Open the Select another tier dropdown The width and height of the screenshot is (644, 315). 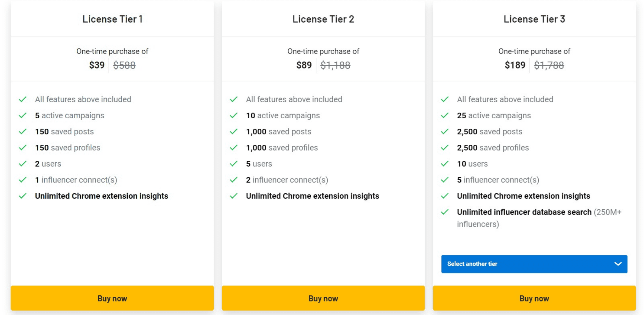[534, 264]
